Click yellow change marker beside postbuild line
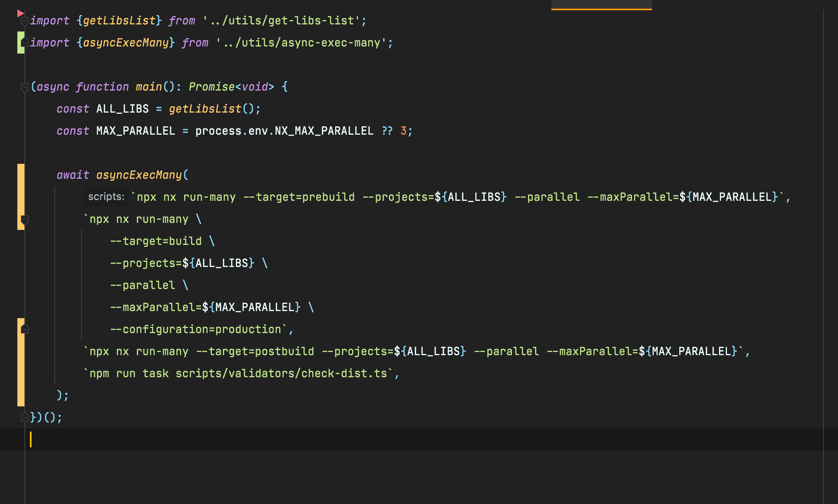838x504 pixels. [x=20, y=351]
